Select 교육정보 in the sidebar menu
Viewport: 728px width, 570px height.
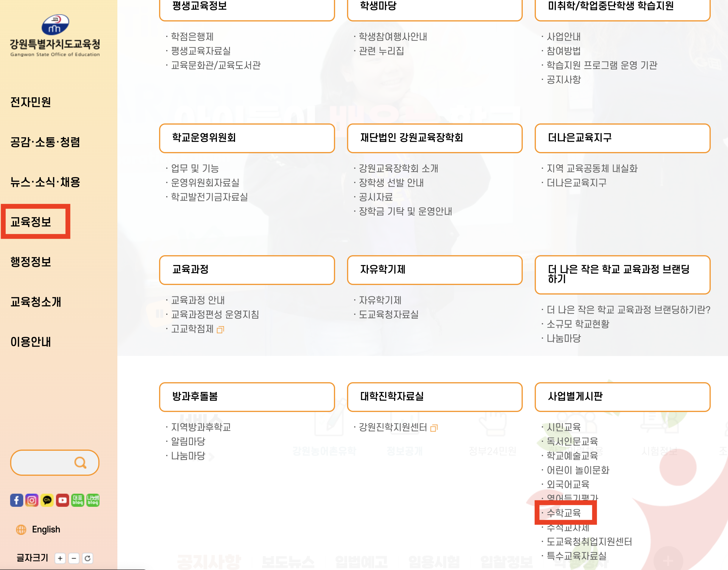tap(31, 222)
